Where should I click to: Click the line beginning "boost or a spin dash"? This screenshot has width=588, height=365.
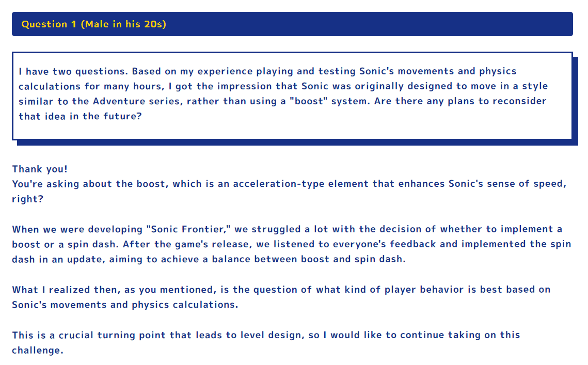coord(291,244)
